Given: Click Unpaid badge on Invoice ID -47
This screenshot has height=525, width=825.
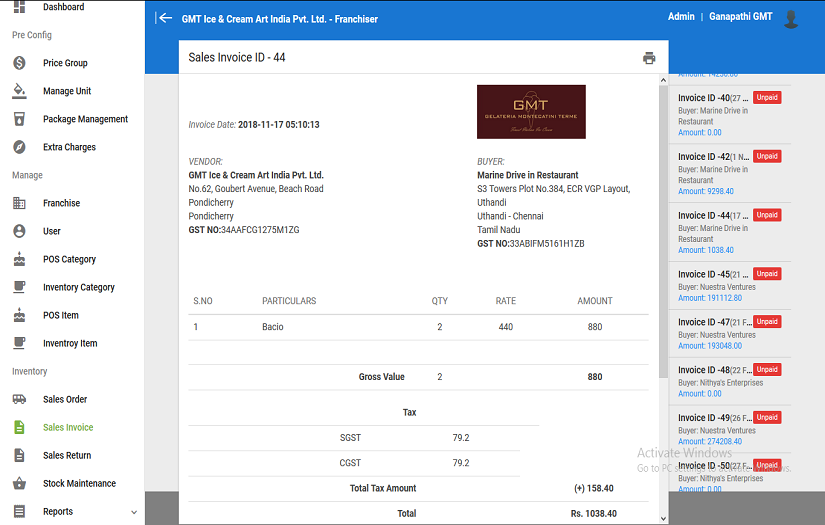Looking at the screenshot, I should click(x=767, y=321).
